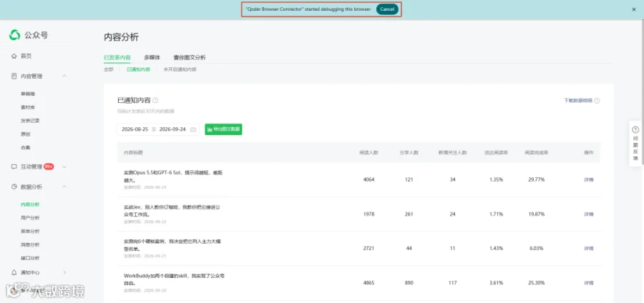The width and height of the screenshot is (644, 303).
Task: Click the 阅读人数 column header
Action: (369, 152)
